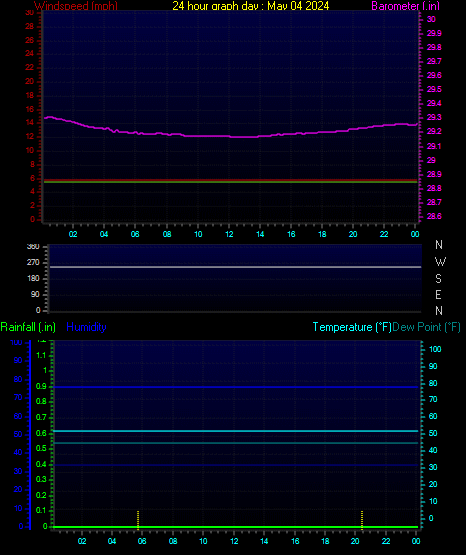Click the Rainfall (.in) legend label

click(x=28, y=327)
